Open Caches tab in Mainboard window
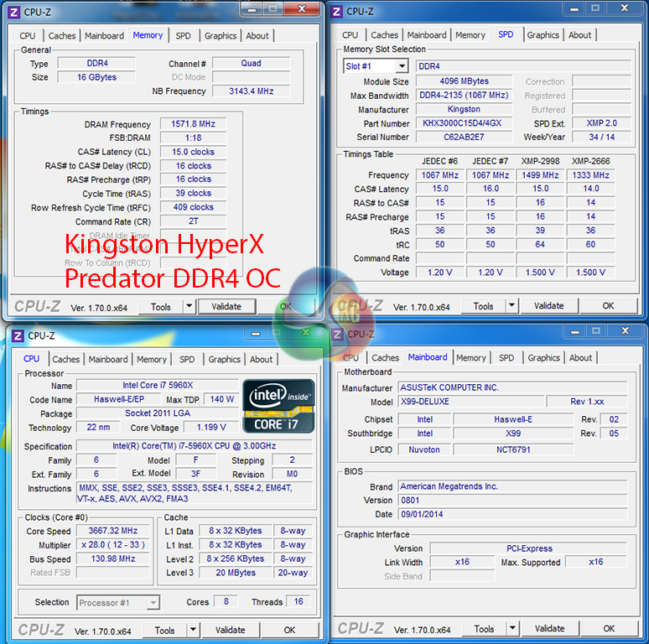This screenshot has height=644, width=649. [x=386, y=357]
